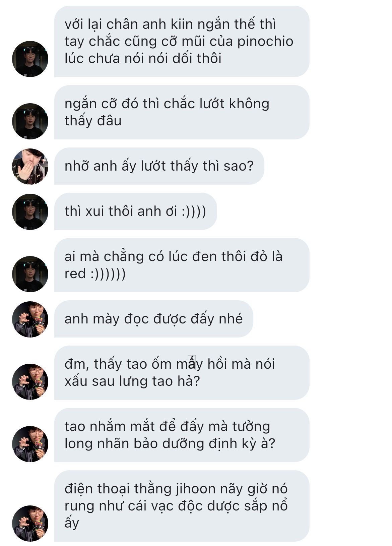The width and height of the screenshot is (392, 546).
Task: Tap avatar next to 'đm, thấy tao ốm'
Action: click(x=30, y=381)
